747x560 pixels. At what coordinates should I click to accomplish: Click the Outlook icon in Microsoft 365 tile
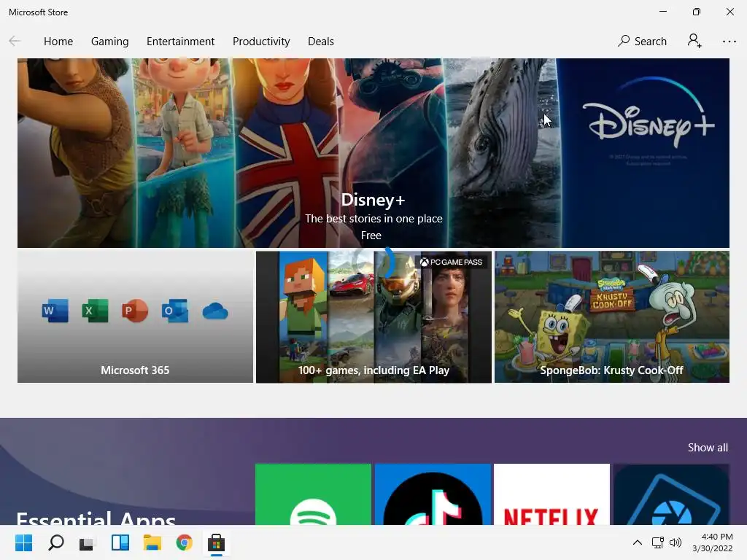[x=175, y=311]
